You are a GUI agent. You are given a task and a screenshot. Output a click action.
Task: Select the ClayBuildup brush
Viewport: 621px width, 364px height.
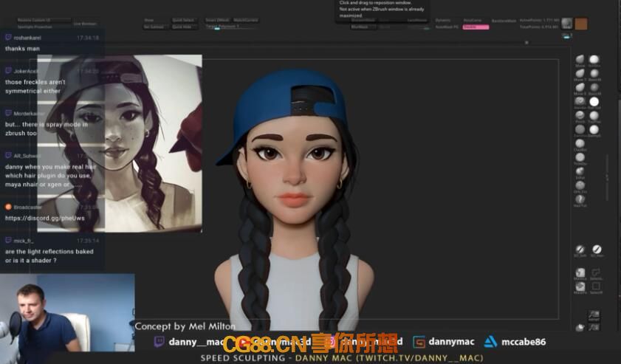point(580,143)
